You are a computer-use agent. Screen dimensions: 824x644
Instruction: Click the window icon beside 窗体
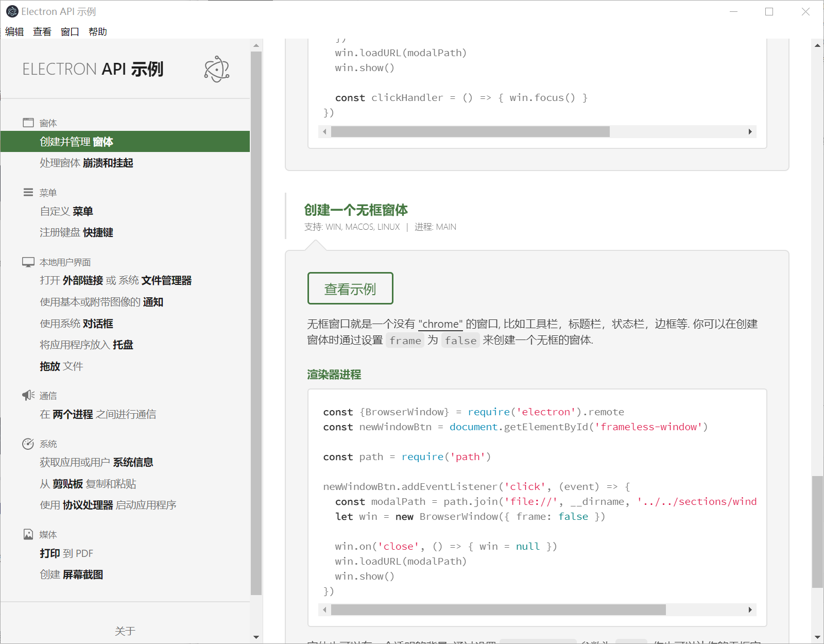point(28,122)
